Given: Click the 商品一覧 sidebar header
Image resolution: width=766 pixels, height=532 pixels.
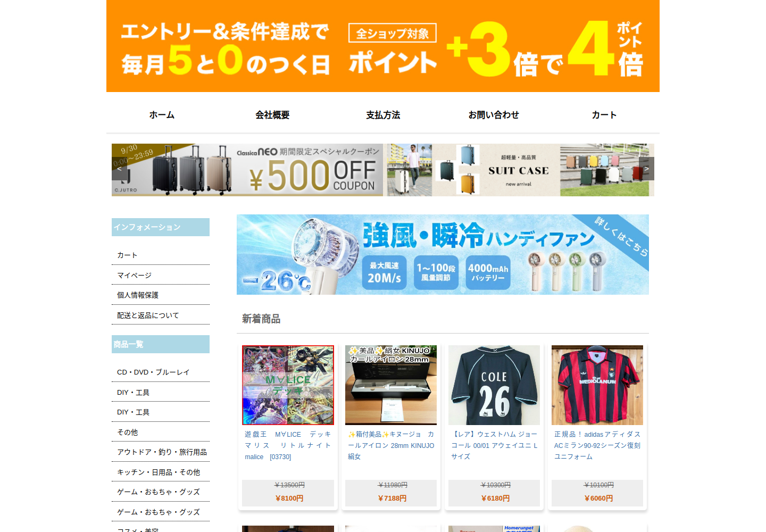Looking at the screenshot, I should coord(161,344).
